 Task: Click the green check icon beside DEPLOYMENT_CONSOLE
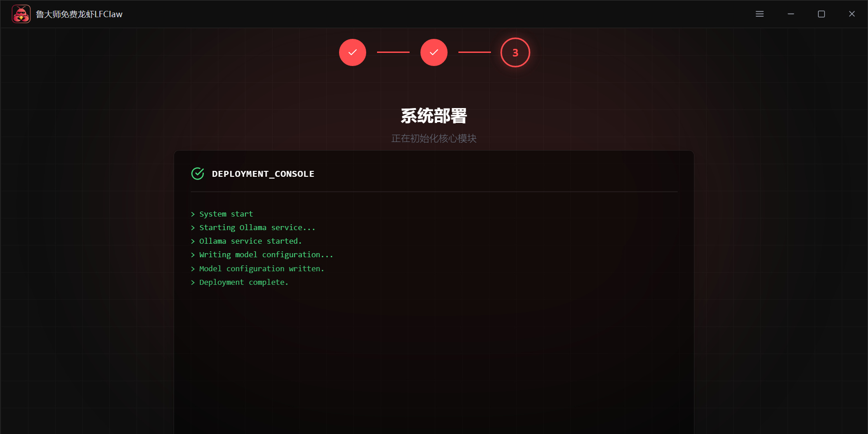[198, 174]
